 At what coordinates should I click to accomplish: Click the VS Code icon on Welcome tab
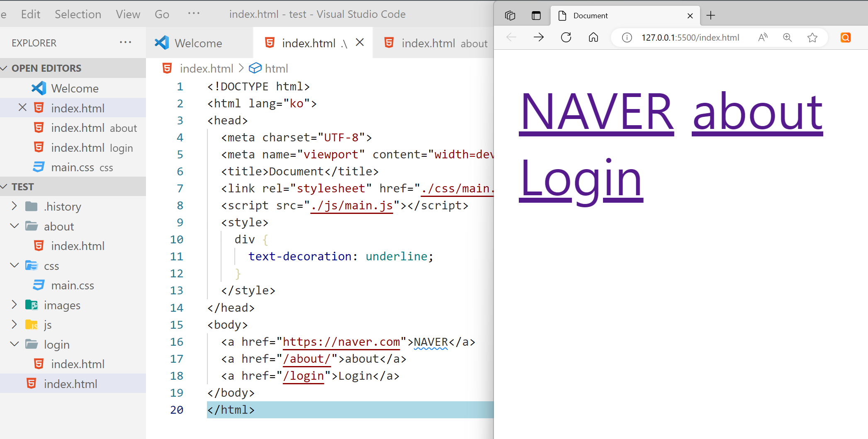(162, 43)
